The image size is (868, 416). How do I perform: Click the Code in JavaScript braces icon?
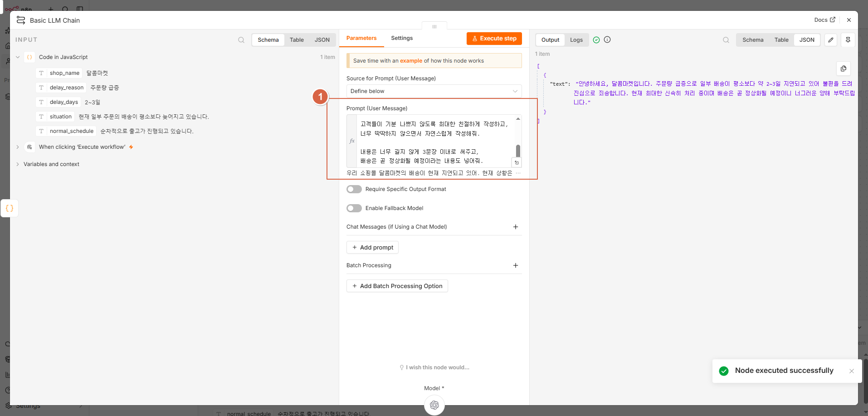coord(29,57)
